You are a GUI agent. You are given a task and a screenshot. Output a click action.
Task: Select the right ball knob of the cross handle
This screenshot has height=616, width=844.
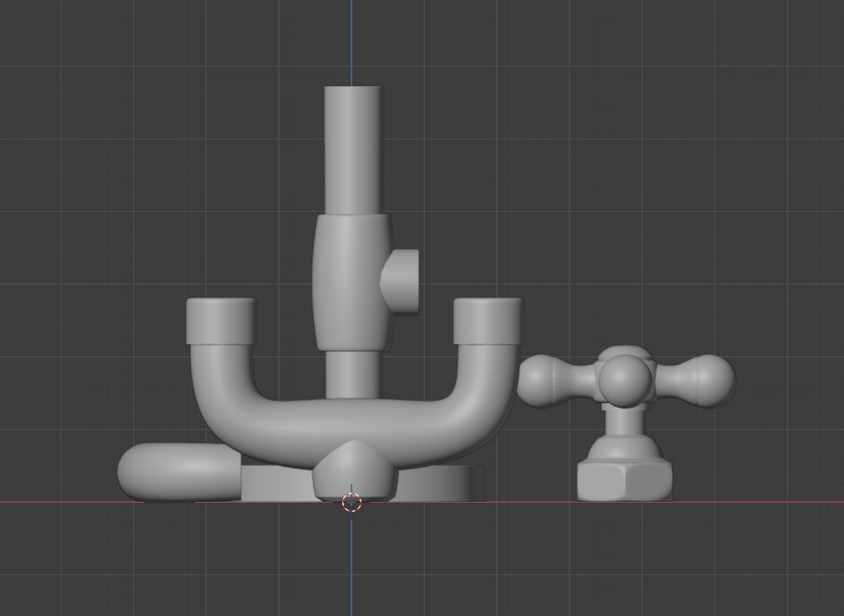point(715,380)
